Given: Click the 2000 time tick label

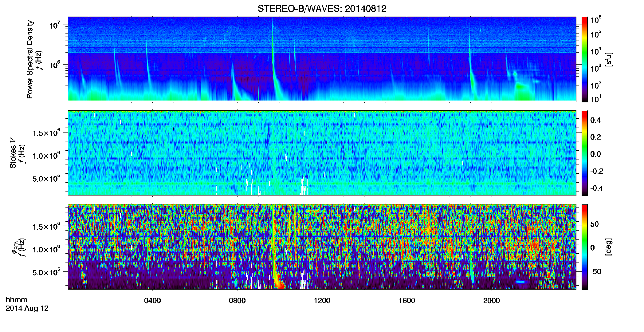Looking at the screenshot, I should [492, 300].
